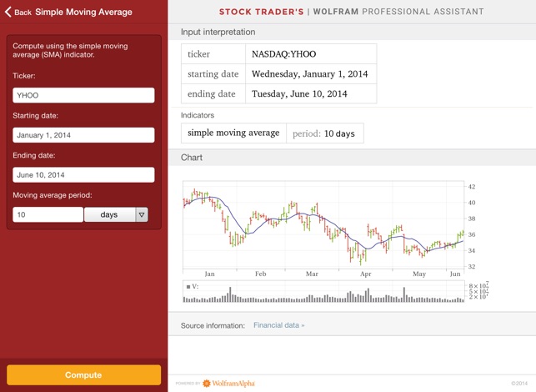Edit the moving average period value 10
Screen dimensions: 536x392
point(48,214)
